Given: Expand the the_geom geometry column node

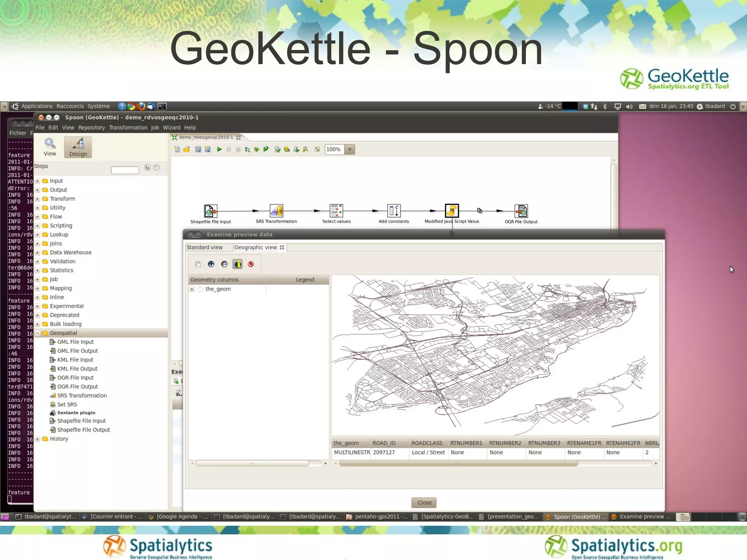Looking at the screenshot, I should click(192, 289).
